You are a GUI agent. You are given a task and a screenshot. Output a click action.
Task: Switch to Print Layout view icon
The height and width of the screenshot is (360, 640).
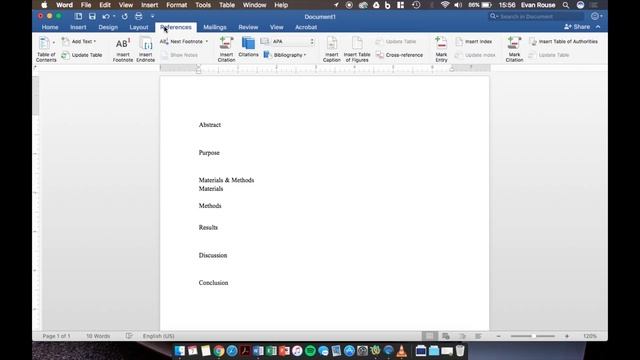click(429, 336)
